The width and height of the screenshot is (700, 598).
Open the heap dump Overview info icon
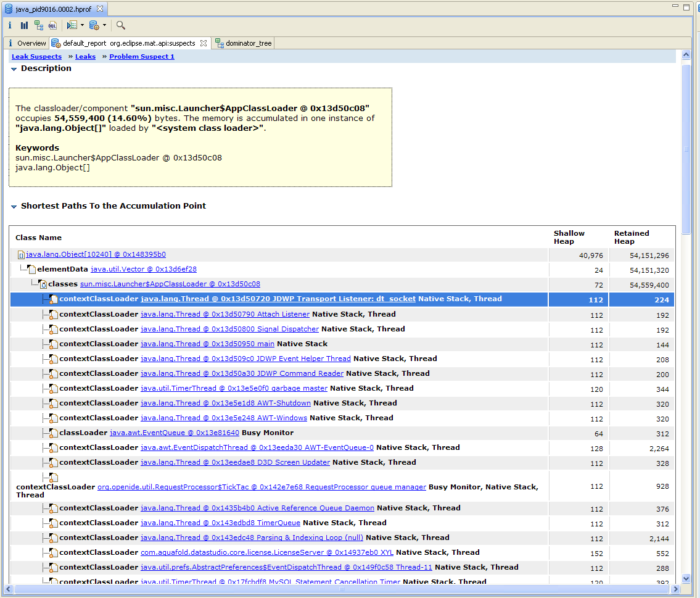pos(10,25)
